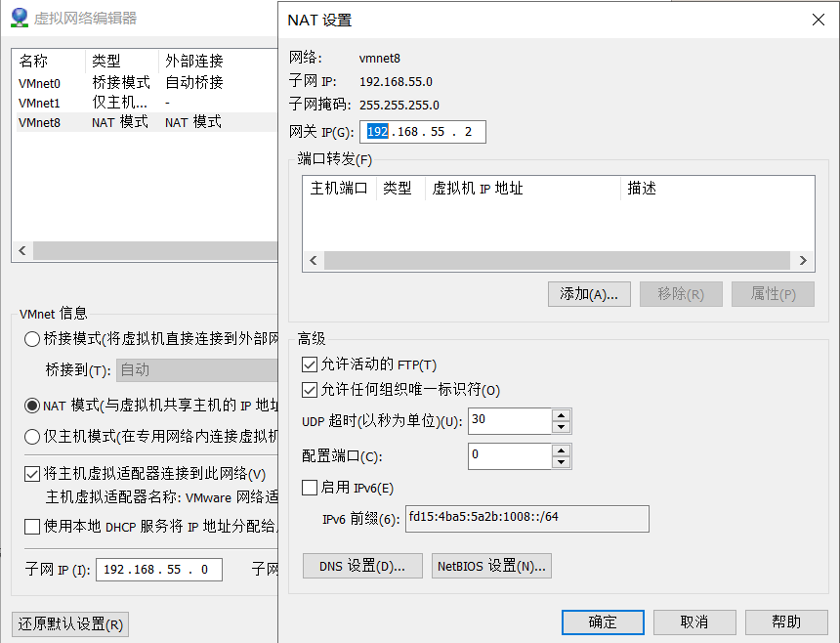Click the 外部连接 column header
This screenshot has width=840, height=643.
(x=219, y=61)
